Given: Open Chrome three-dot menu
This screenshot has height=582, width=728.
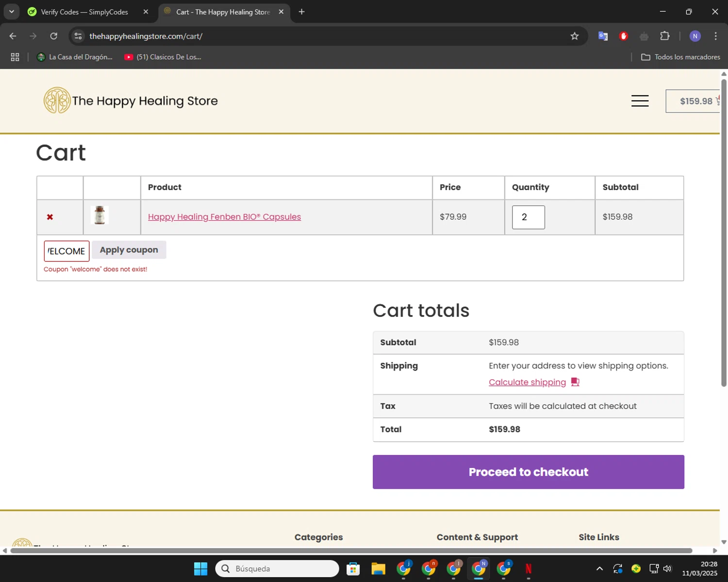Looking at the screenshot, I should pyautogui.click(x=715, y=36).
